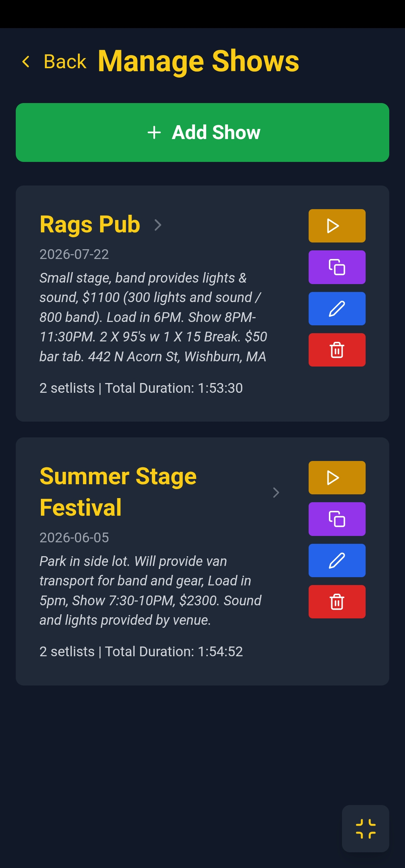Edit the Rags Pub show details

pyautogui.click(x=336, y=308)
